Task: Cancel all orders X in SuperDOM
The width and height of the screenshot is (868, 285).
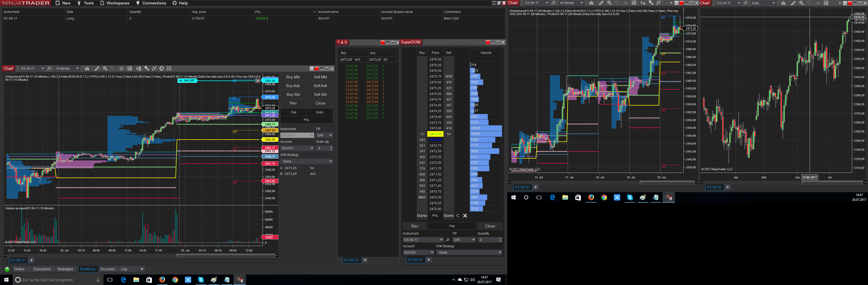Action: pos(465,216)
